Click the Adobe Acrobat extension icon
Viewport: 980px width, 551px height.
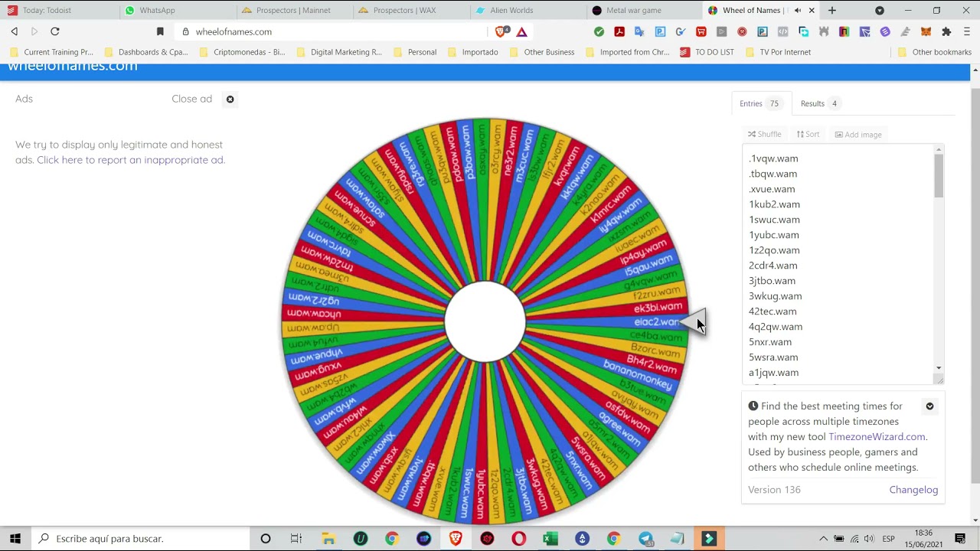(619, 31)
